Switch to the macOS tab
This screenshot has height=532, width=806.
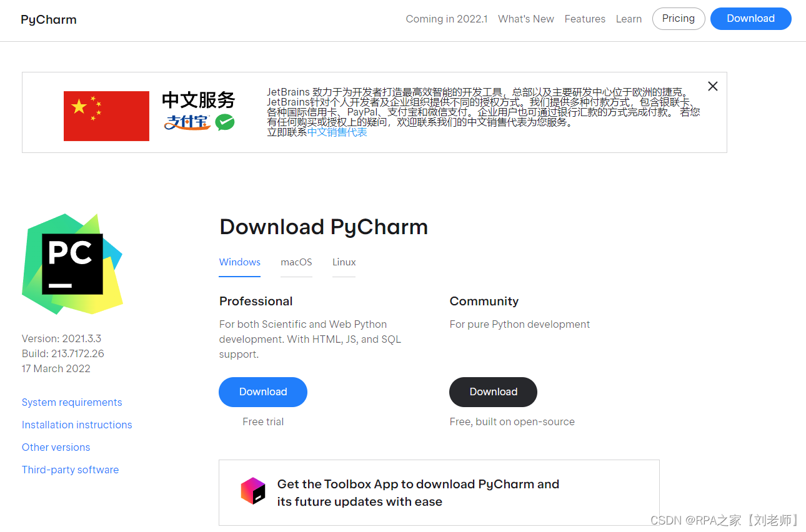(x=296, y=262)
